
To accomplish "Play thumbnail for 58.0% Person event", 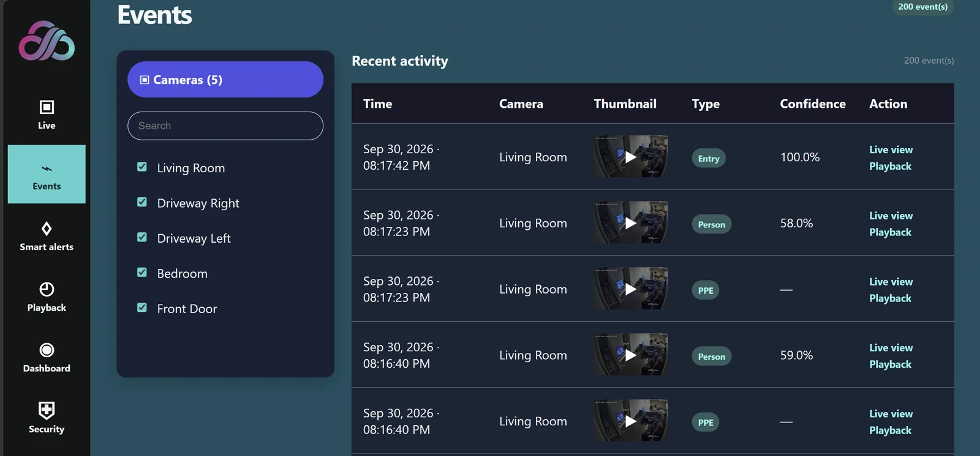I will [631, 223].
